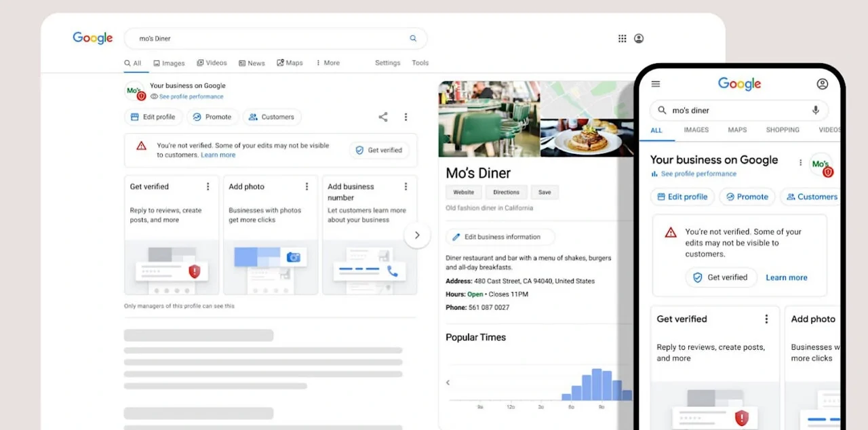The image size is (868, 430).
Task: Tap Learn more link on phone
Action: pos(787,277)
